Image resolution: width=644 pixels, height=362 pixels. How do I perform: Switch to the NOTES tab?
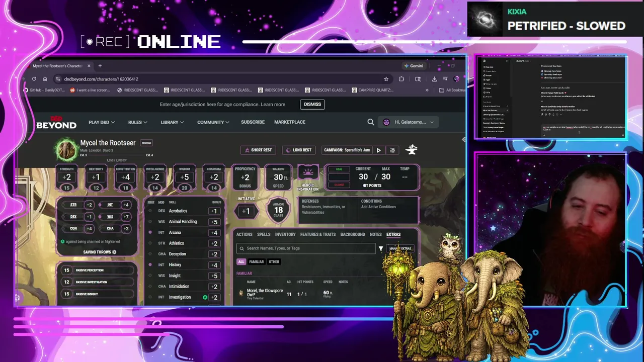[375, 234]
